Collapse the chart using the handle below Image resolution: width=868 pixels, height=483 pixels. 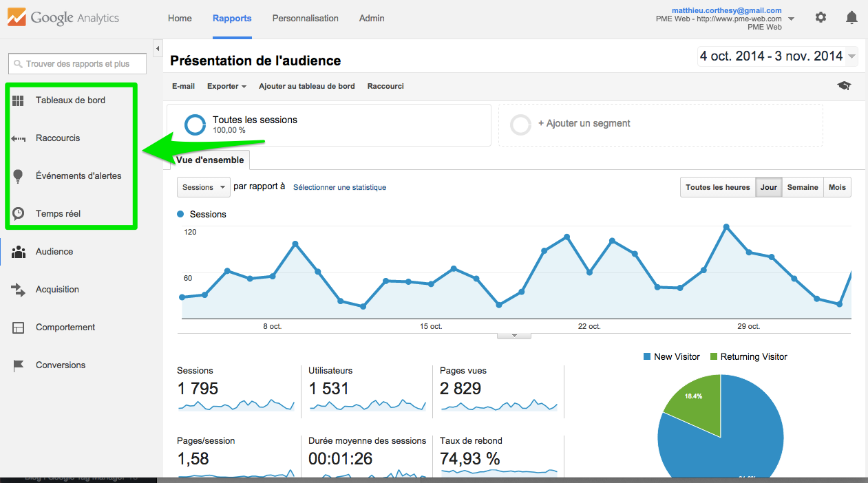(x=514, y=336)
